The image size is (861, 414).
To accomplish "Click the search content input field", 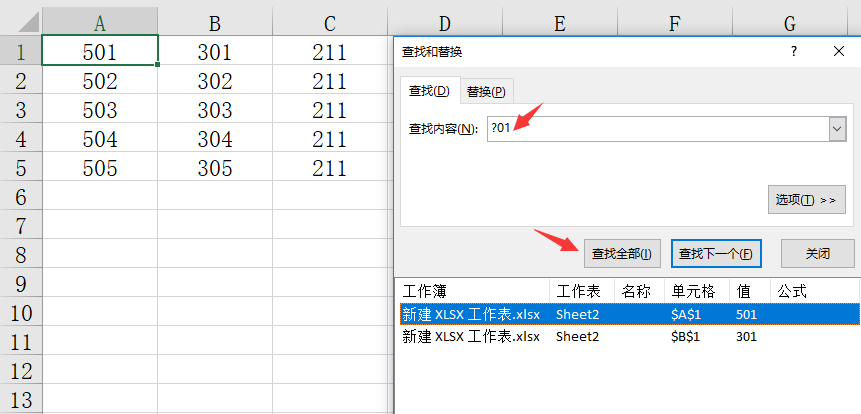I will click(655, 129).
